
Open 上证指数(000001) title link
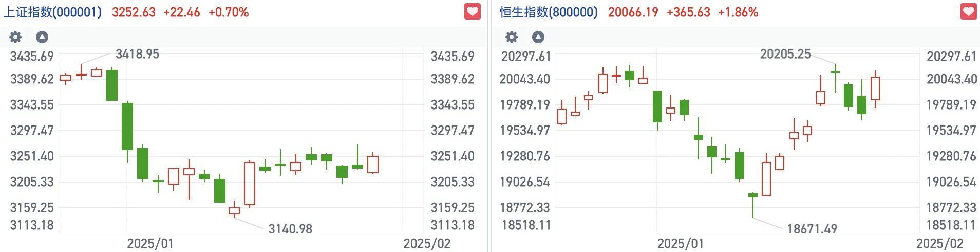52,12
